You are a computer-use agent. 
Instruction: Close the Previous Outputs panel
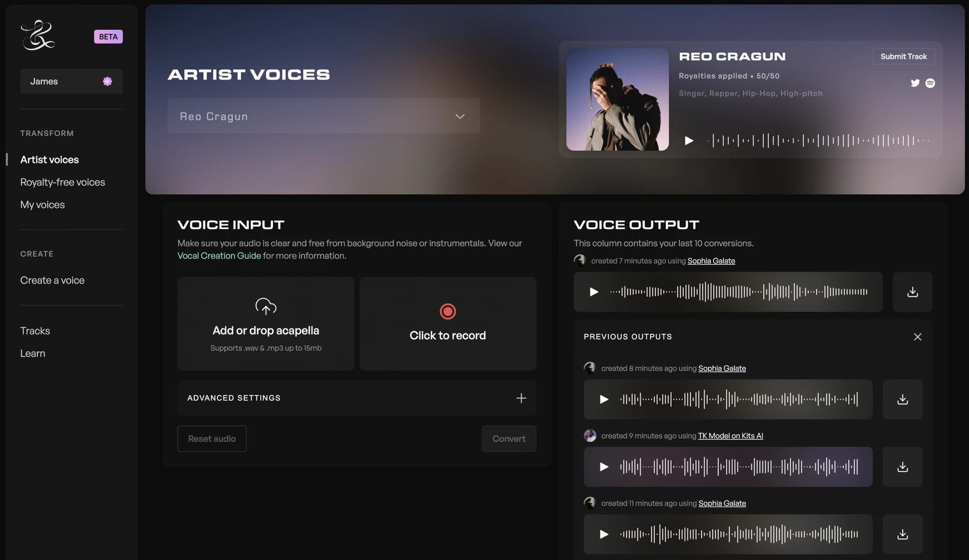pos(919,337)
